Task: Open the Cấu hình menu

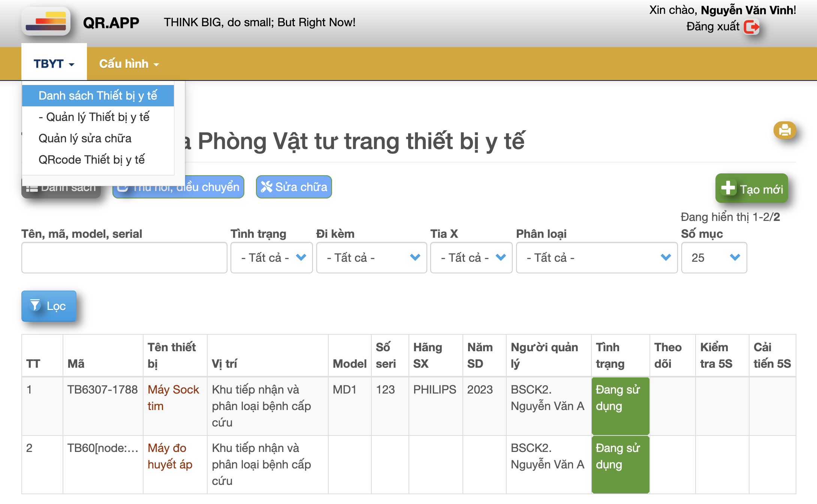Action: pyautogui.click(x=129, y=64)
